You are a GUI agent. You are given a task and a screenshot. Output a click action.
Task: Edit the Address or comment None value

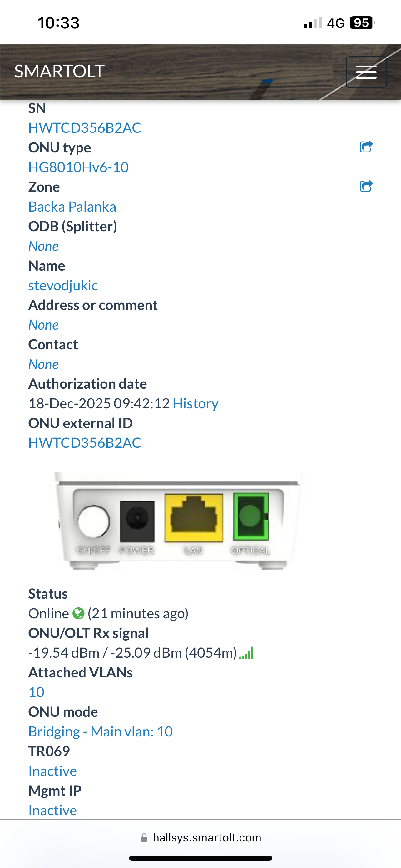coord(43,325)
